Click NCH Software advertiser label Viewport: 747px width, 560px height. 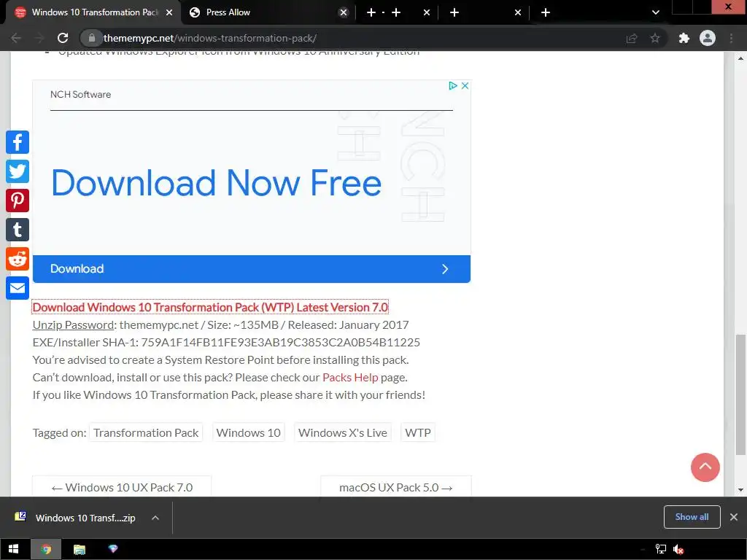pyautogui.click(x=80, y=94)
